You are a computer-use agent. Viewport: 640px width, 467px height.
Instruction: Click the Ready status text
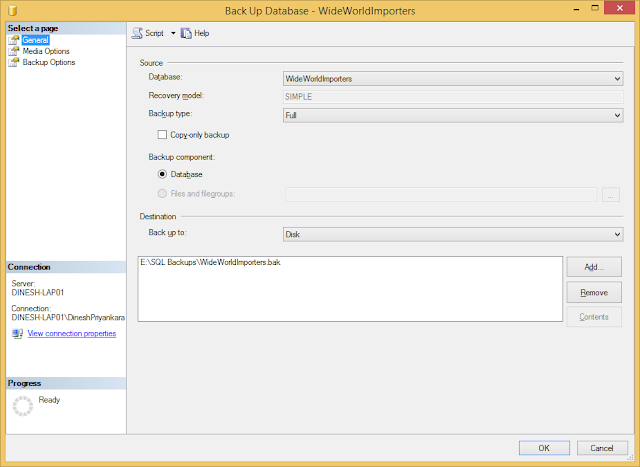click(x=49, y=400)
